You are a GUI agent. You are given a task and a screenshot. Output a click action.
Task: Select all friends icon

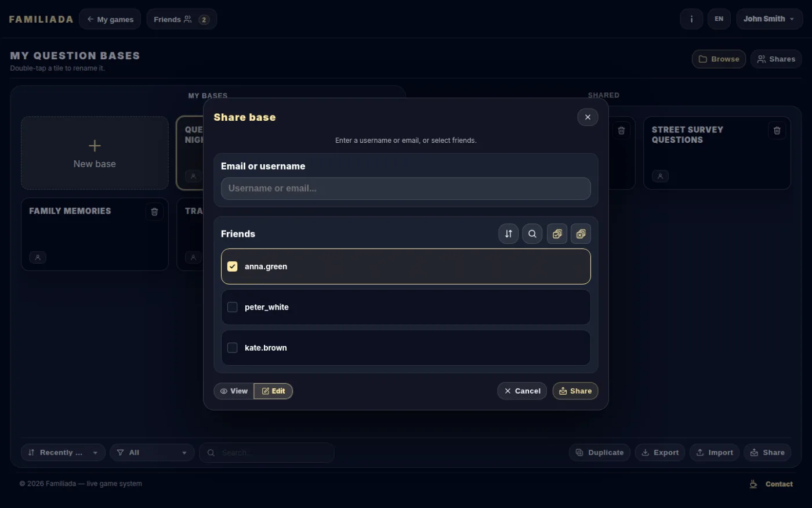[x=557, y=234]
